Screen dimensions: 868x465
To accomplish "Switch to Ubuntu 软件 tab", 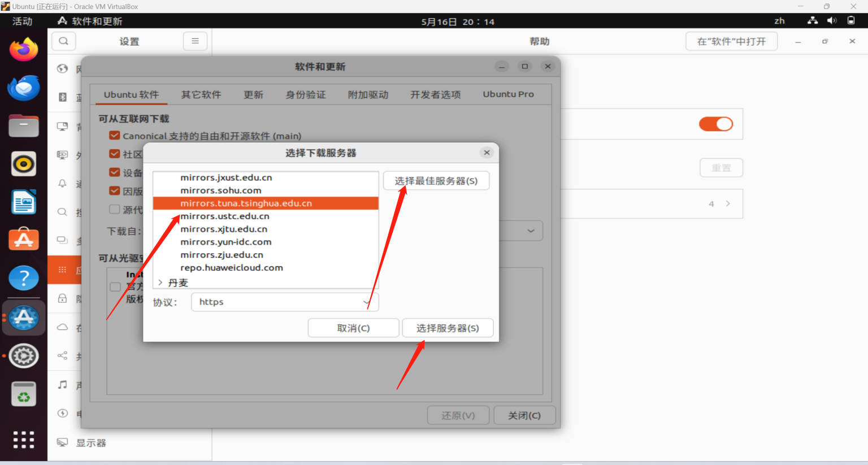I will 131,94.
